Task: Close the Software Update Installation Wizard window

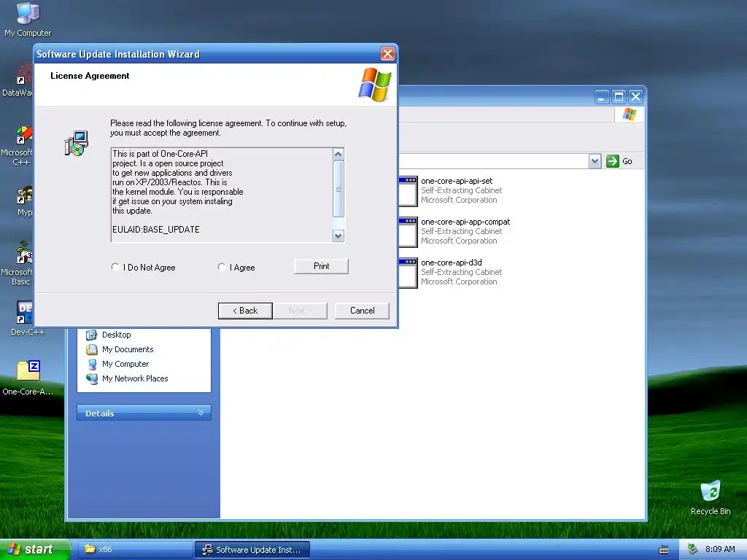Action: pyautogui.click(x=388, y=54)
